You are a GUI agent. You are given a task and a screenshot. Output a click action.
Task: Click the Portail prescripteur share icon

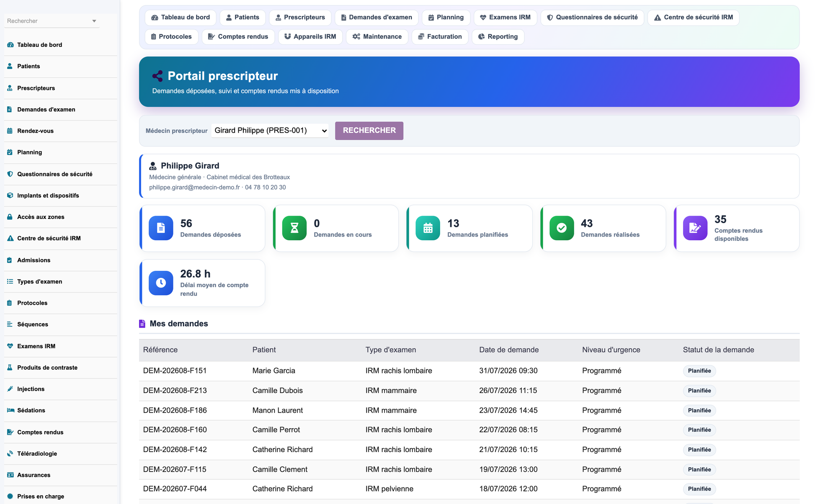tap(157, 76)
